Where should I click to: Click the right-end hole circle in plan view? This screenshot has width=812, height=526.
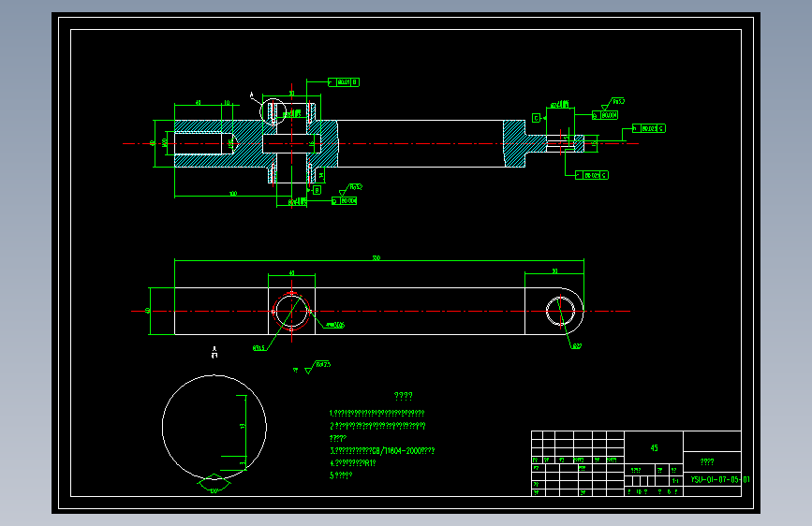tap(560, 311)
